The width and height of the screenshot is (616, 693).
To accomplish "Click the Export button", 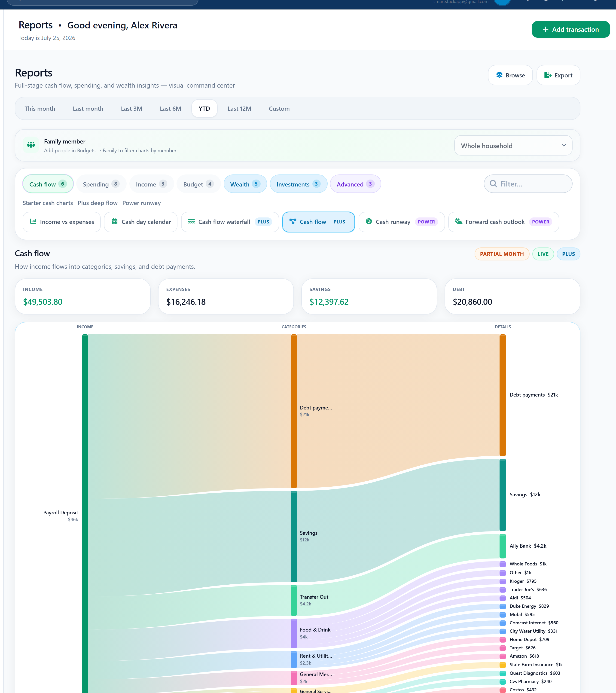I will pyautogui.click(x=558, y=75).
